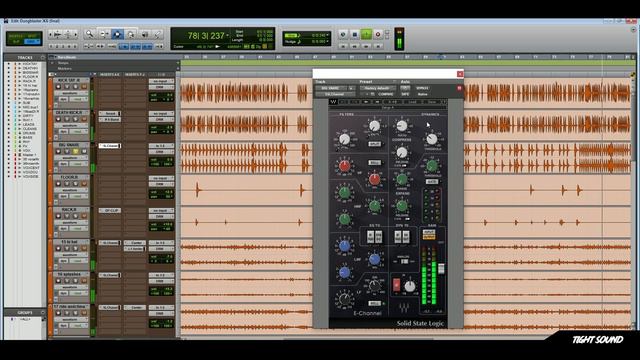This screenshot has width=640, height=360.
Task: Open KICK TAP track waveform view selector
Action: point(70,93)
